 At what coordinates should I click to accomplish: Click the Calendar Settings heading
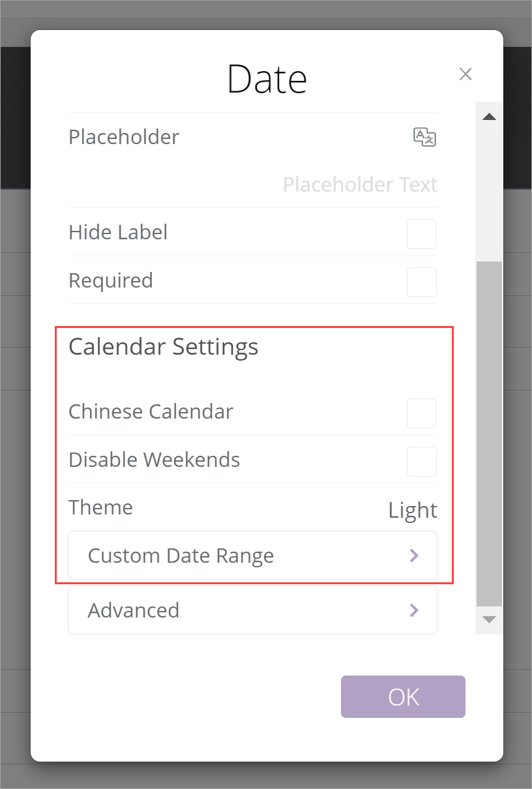pyautogui.click(x=163, y=347)
